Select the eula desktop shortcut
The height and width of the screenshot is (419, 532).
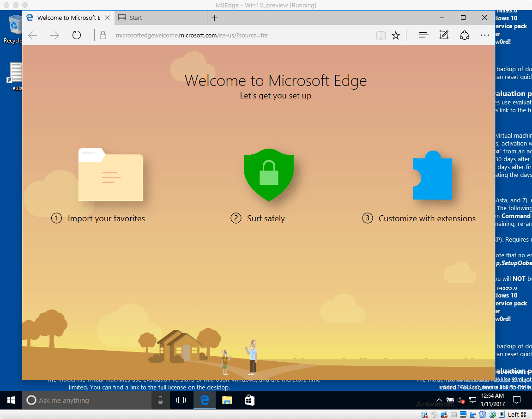tap(14, 76)
